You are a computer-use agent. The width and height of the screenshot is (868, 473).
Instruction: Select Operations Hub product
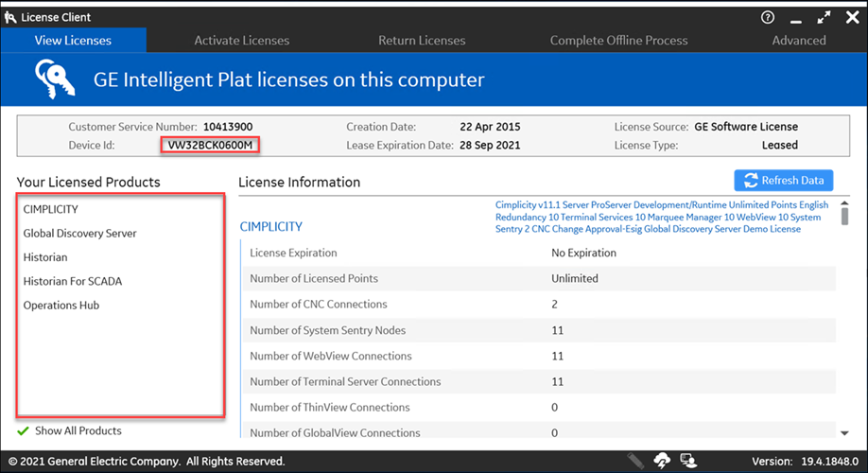61,306
